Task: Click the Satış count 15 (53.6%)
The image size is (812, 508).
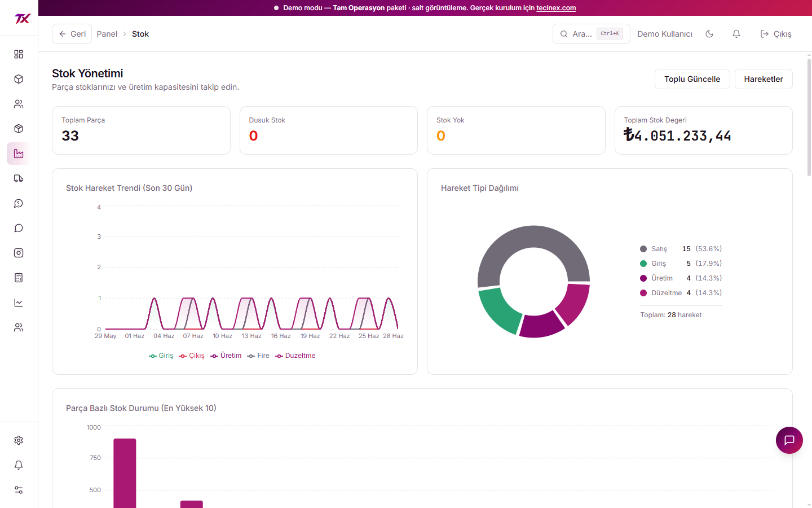Action: [x=702, y=249]
